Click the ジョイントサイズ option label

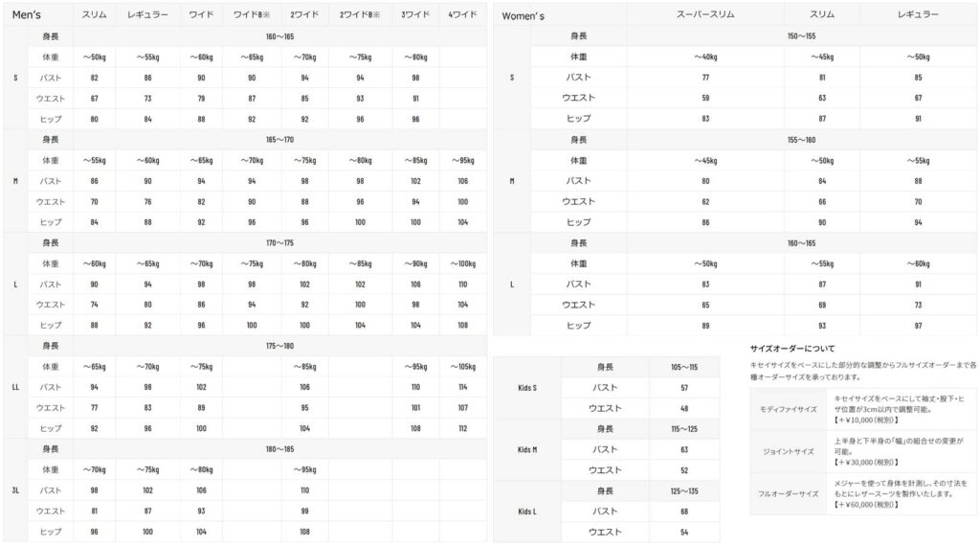789,450
